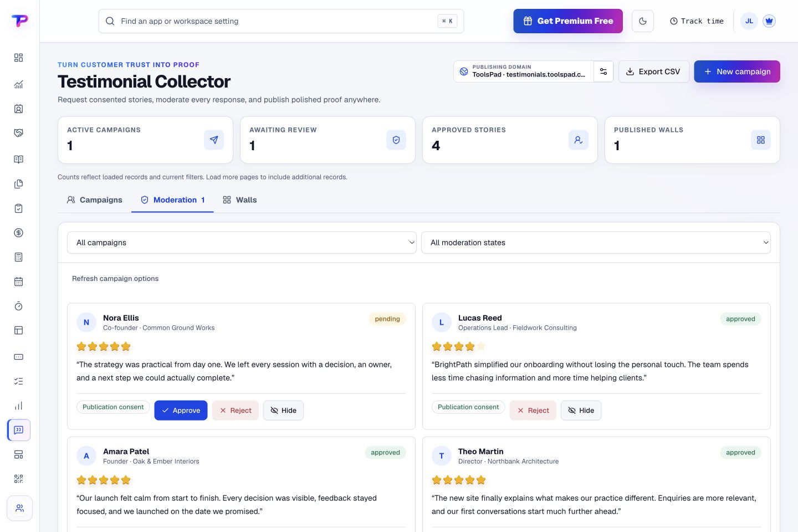This screenshot has height=532, width=798.
Task: Focus the Find an app search field
Action: click(x=281, y=21)
